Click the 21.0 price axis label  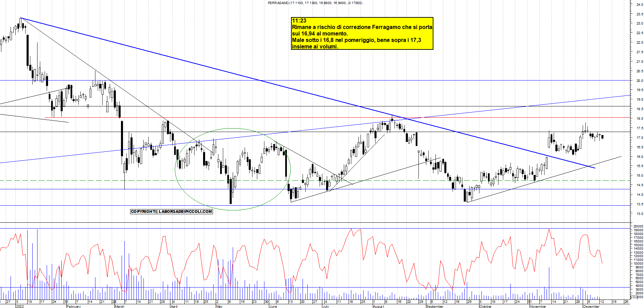point(640,62)
